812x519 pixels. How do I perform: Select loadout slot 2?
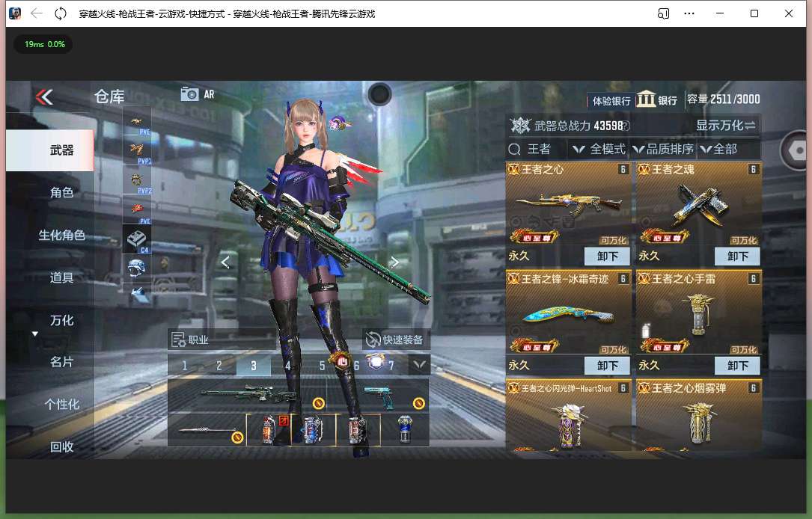coord(219,365)
